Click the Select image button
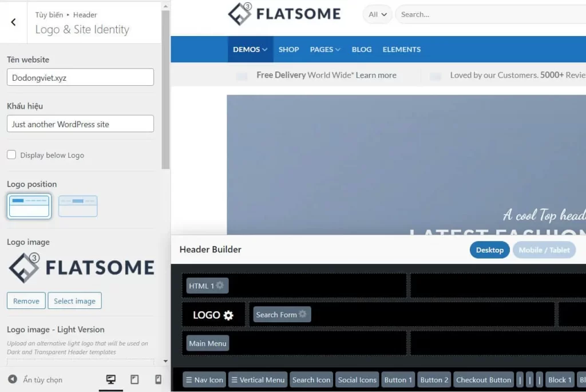Viewport: 586px width, 392px height. point(74,300)
